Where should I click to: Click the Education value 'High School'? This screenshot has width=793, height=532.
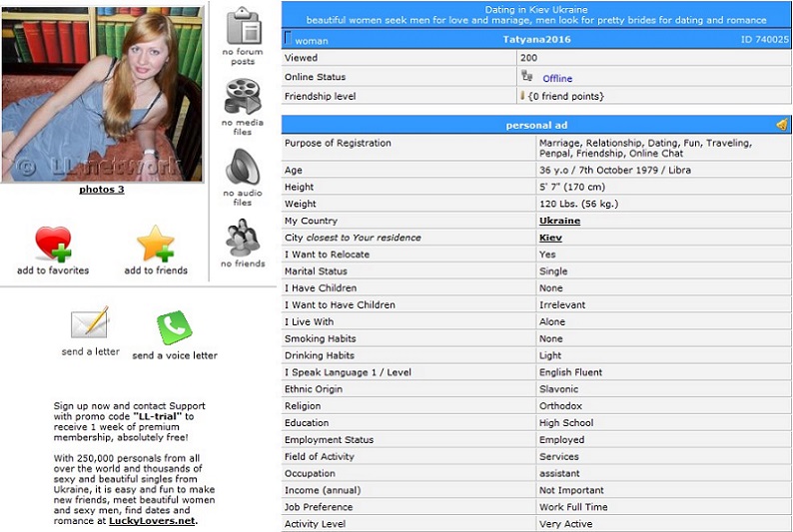click(x=566, y=423)
